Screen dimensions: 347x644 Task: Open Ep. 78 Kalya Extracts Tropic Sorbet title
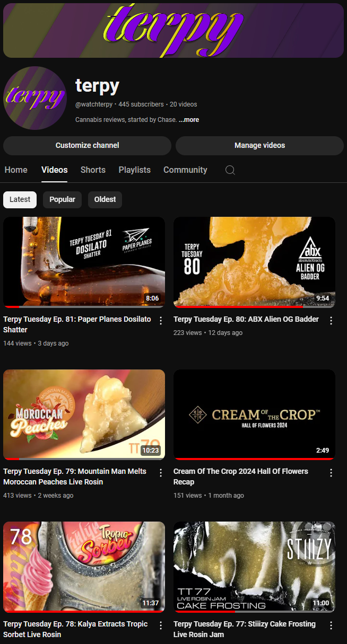[76, 629]
